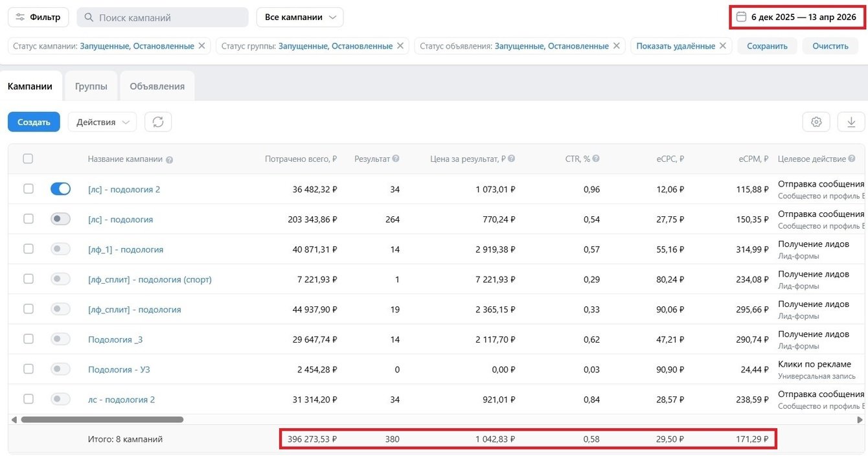Screen dimensions: 868x456
Task: Click help icon next to 'Название кампании'
Action: pyautogui.click(x=169, y=160)
